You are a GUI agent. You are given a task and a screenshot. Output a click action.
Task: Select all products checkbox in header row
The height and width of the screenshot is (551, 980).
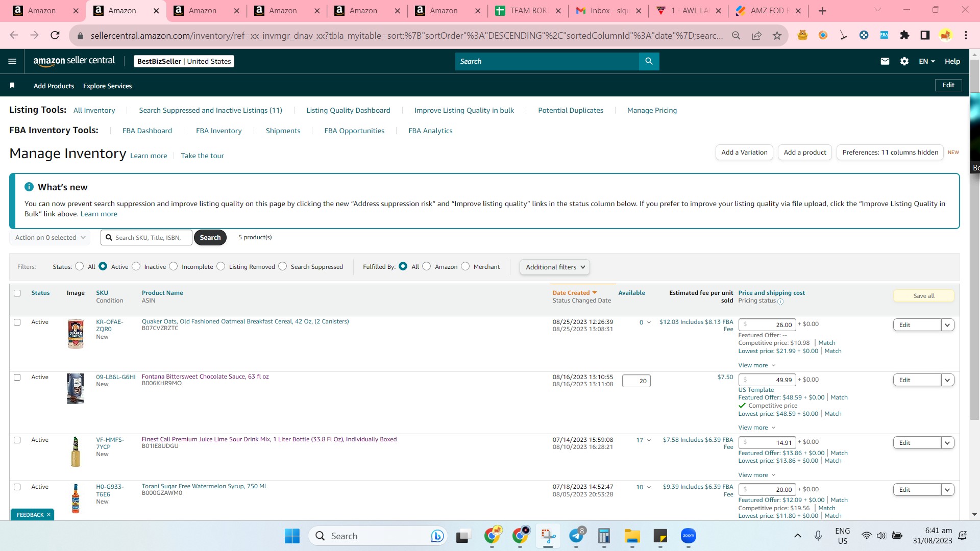[17, 293]
